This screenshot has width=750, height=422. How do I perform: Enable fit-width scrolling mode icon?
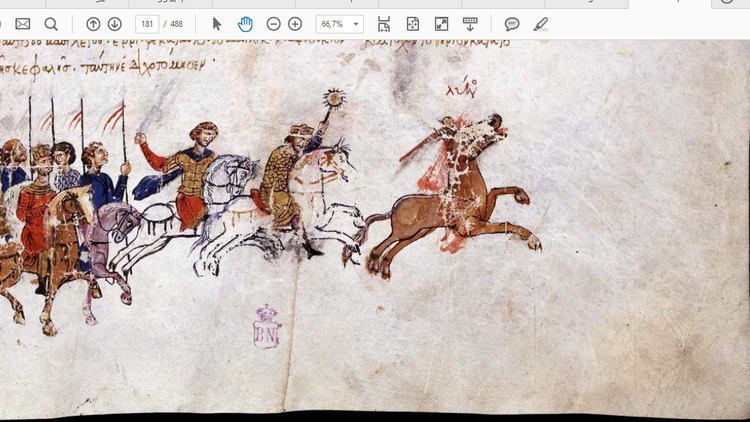click(384, 24)
